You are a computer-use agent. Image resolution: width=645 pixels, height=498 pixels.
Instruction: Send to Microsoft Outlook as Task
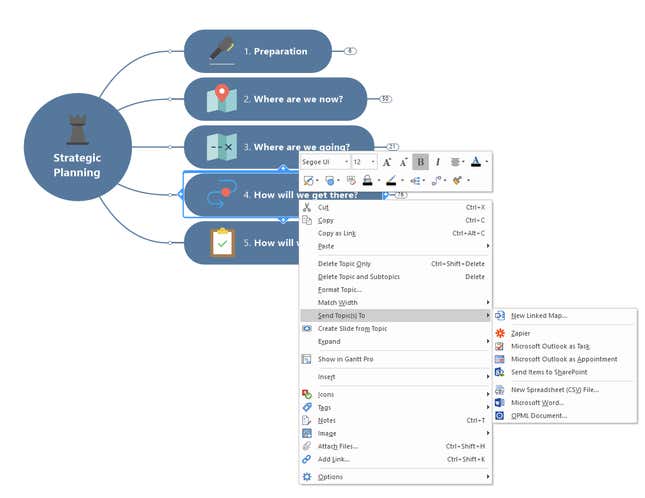565,346
